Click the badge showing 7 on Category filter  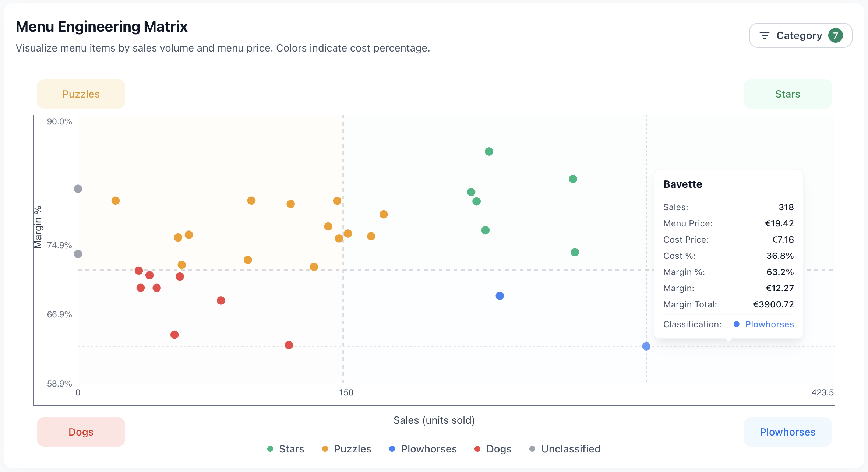click(836, 35)
